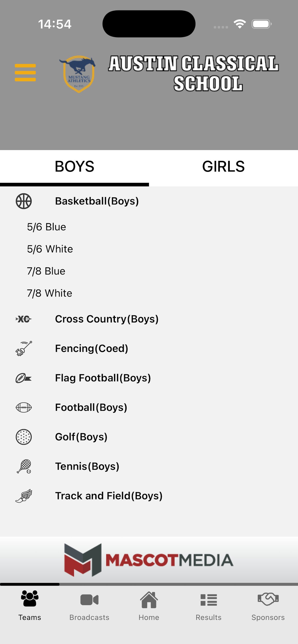Open the 7/8 White basketball team
Screen dimensions: 298x644
pyautogui.click(x=49, y=293)
